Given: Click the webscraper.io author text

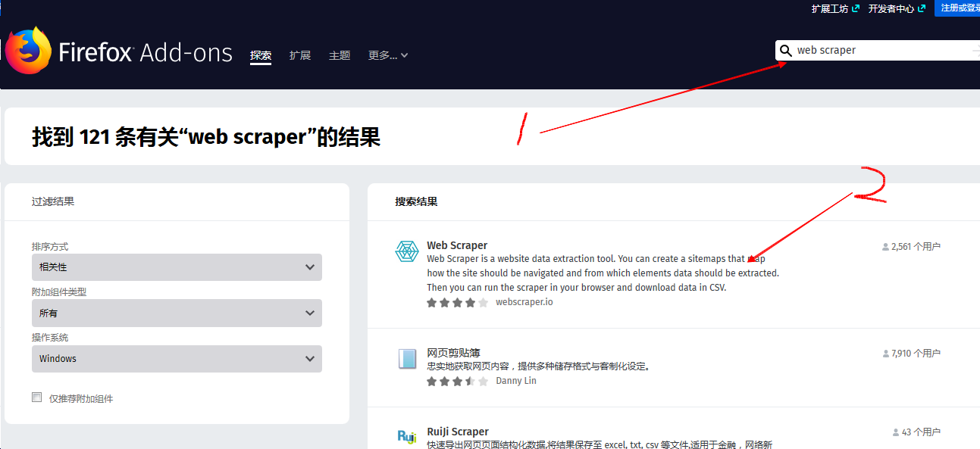Looking at the screenshot, I should (x=524, y=302).
